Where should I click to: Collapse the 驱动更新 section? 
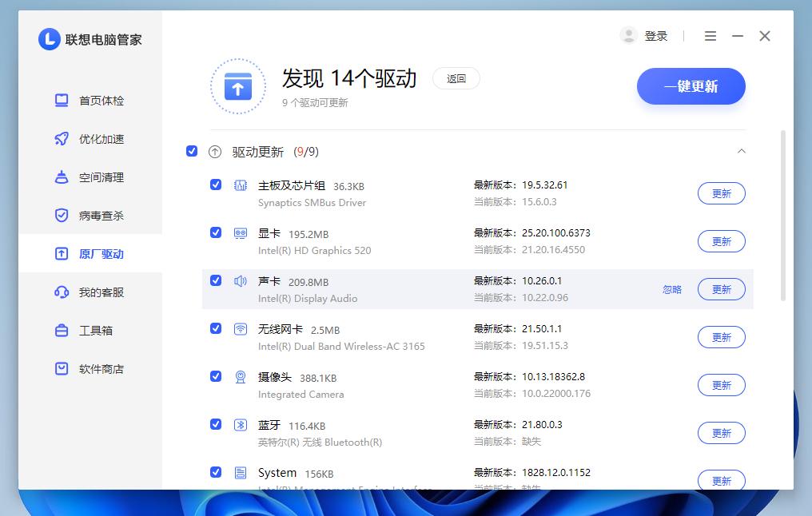click(x=742, y=151)
